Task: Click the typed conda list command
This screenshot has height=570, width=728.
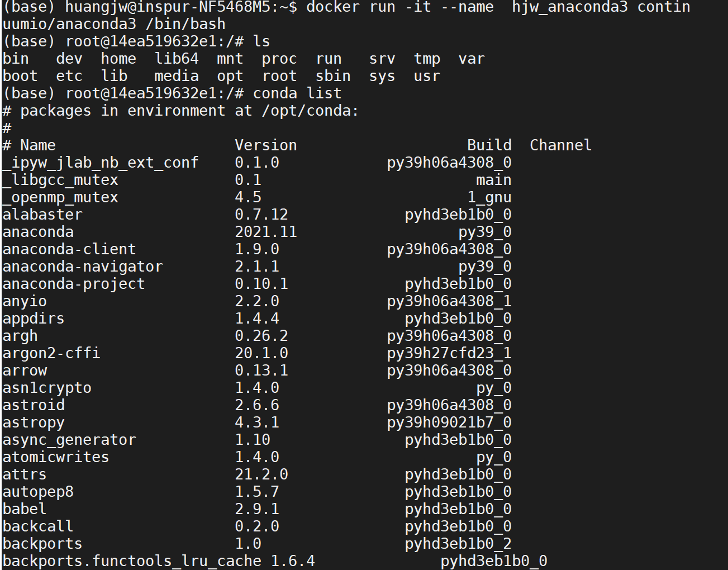Action: pyautogui.click(x=297, y=93)
